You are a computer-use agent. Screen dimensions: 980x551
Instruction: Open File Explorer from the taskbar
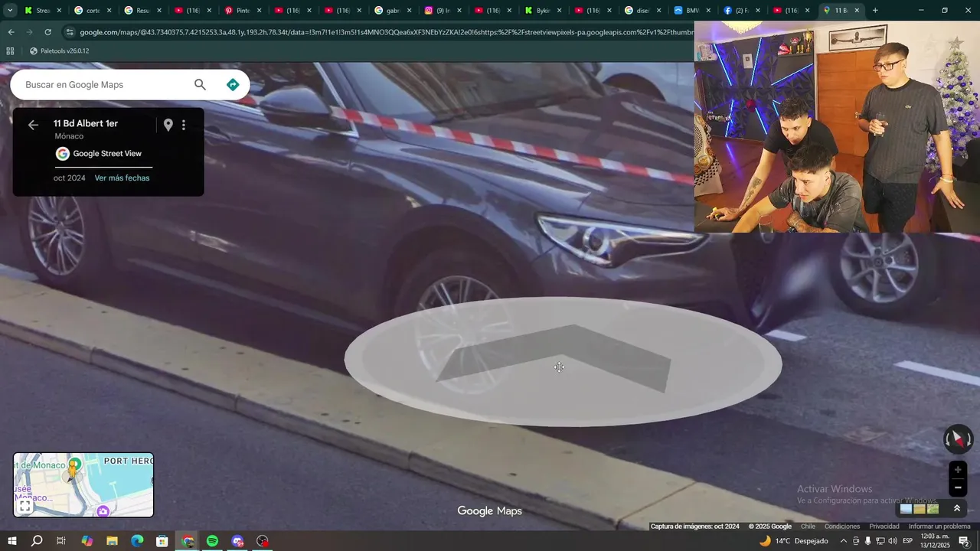point(112,541)
